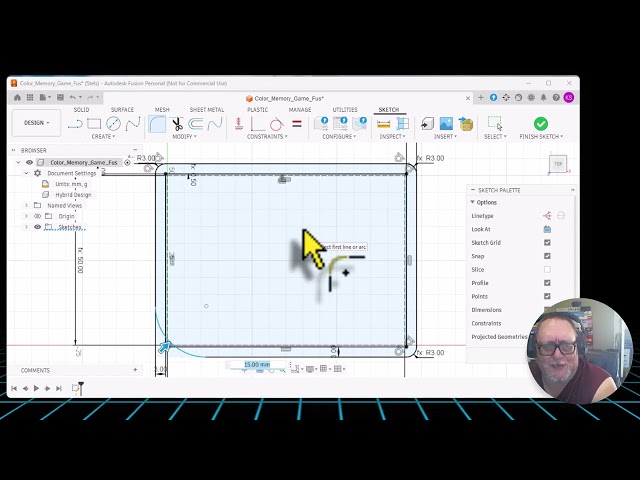The height and width of the screenshot is (480, 640).
Task: Toggle visibility of the Sketches folder
Action: pos(37,227)
